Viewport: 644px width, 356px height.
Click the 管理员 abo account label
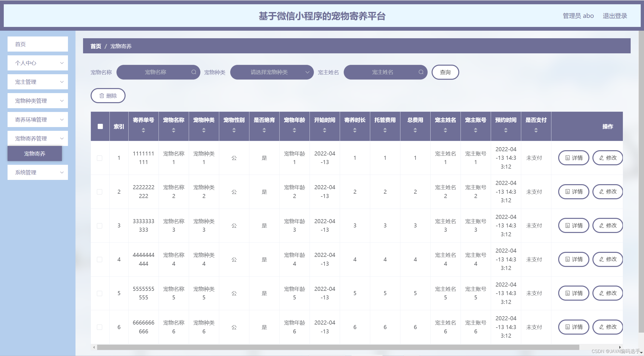tap(578, 16)
